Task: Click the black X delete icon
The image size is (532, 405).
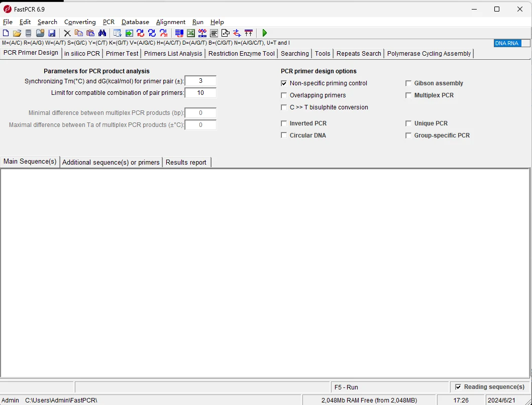Action: (x=67, y=33)
